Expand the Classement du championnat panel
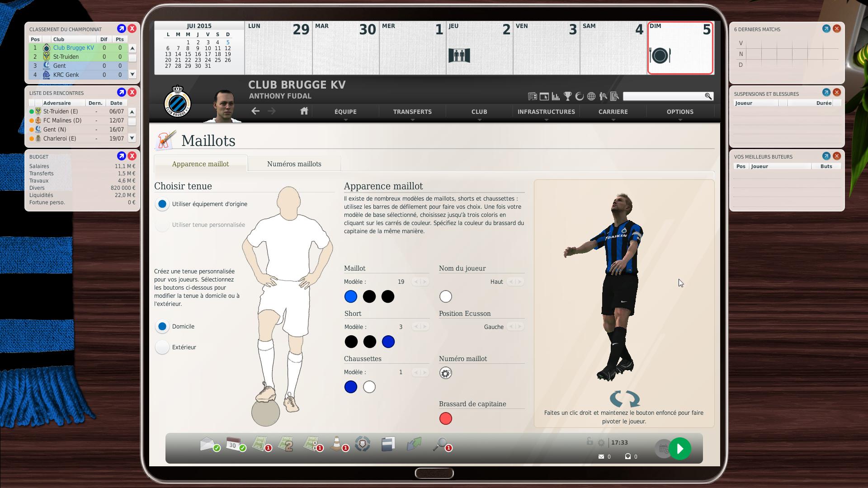The width and height of the screenshot is (868, 488). click(x=121, y=28)
